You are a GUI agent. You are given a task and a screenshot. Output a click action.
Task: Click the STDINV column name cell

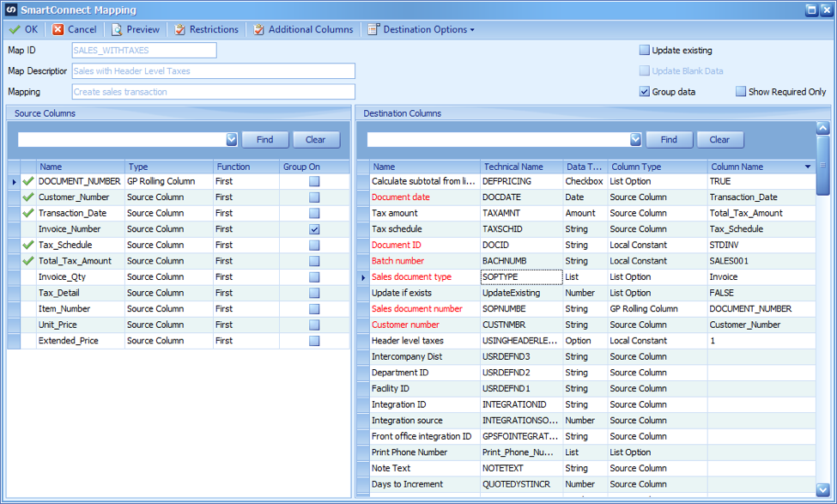pyautogui.click(x=761, y=245)
